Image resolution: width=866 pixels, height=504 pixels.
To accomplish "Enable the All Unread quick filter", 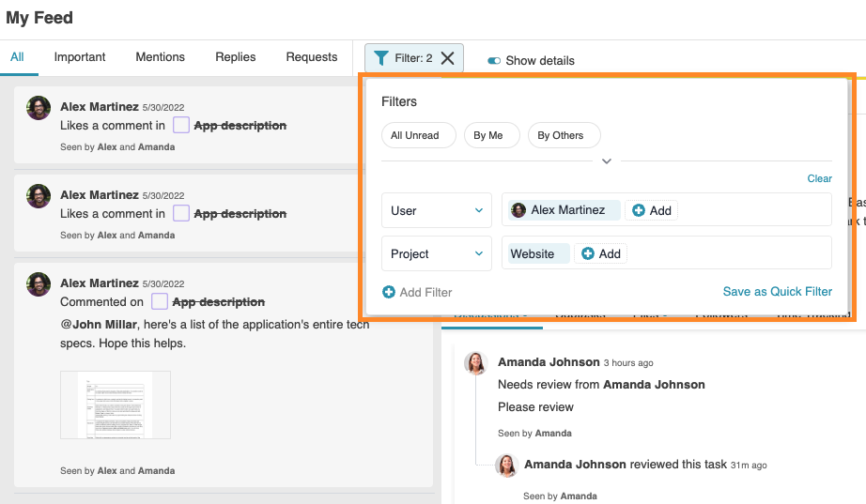I will (x=415, y=135).
